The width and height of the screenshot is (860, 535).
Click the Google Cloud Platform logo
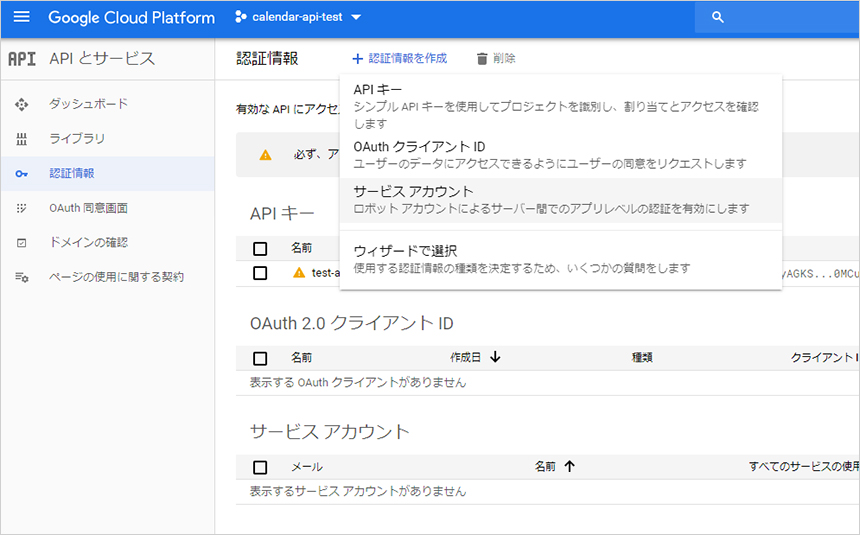[x=132, y=18]
